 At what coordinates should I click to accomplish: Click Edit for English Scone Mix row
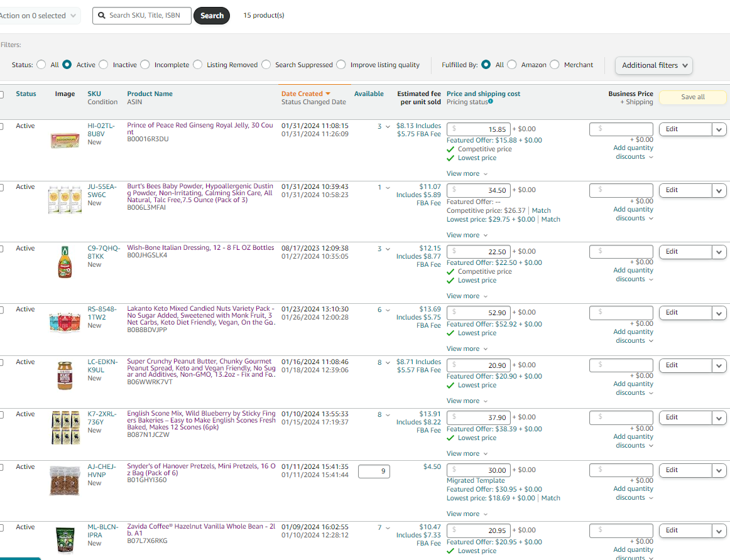tap(685, 417)
